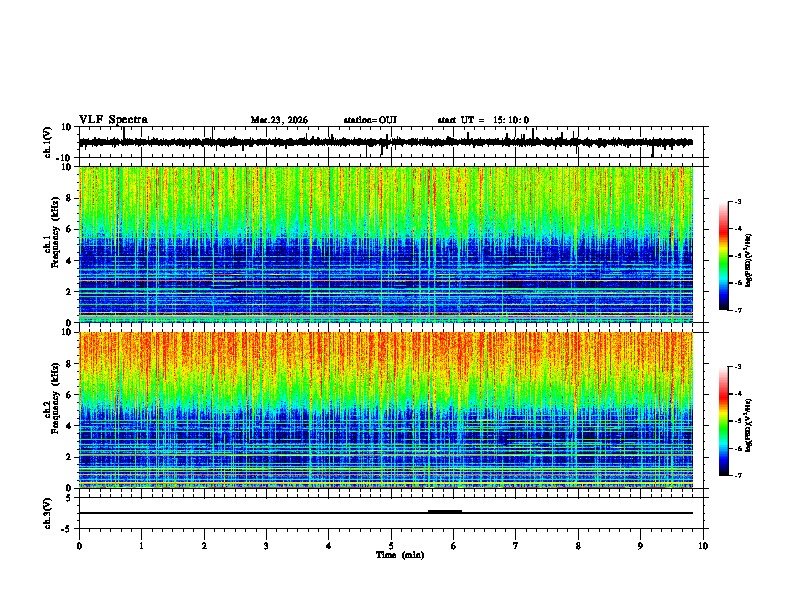Select the date label "Mar.23, 2026"

pyautogui.click(x=279, y=120)
